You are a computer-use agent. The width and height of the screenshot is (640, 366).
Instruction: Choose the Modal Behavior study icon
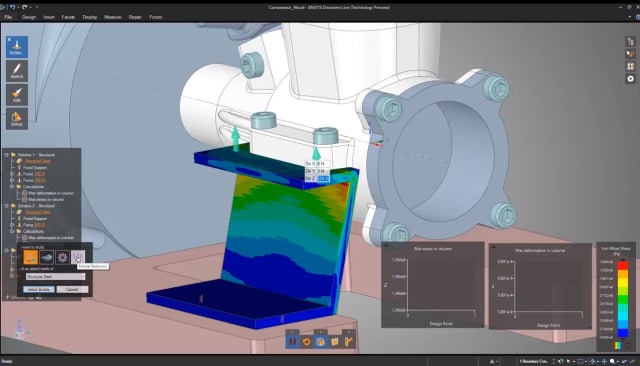(78, 257)
